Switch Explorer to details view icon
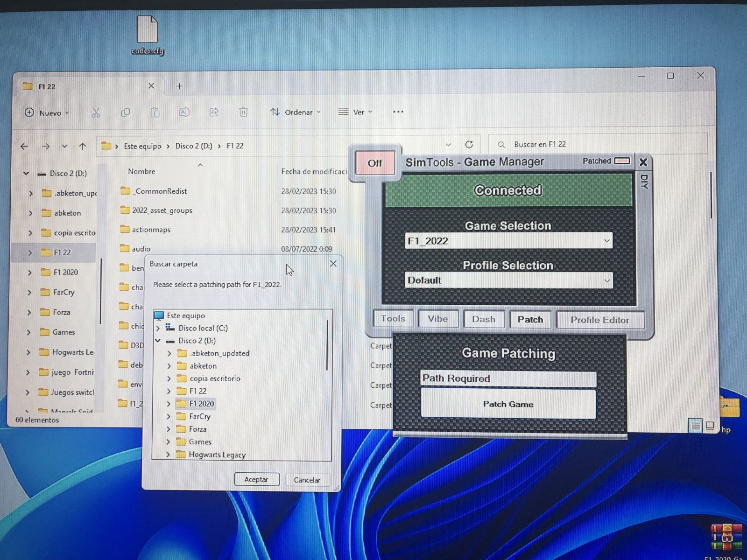Image resolution: width=747 pixels, height=560 pixels. [696, 426]
